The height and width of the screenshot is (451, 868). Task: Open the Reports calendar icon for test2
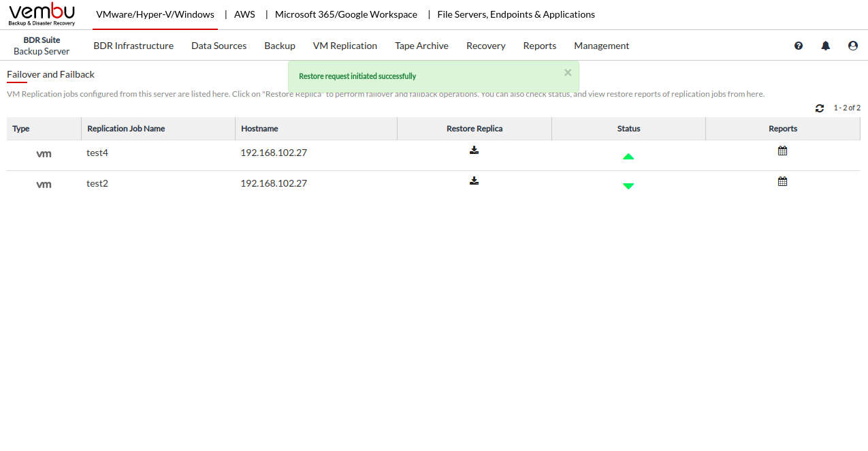click(782, 182)
